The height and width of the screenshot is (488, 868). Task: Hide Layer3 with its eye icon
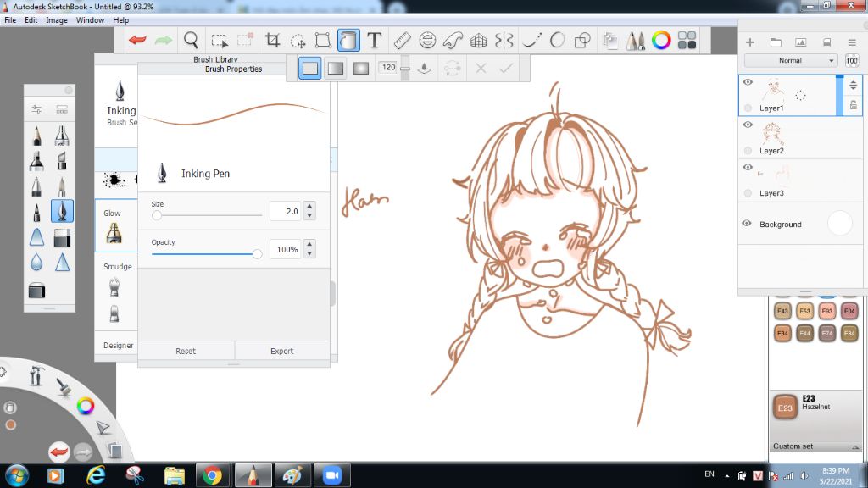tap(748, 167)
